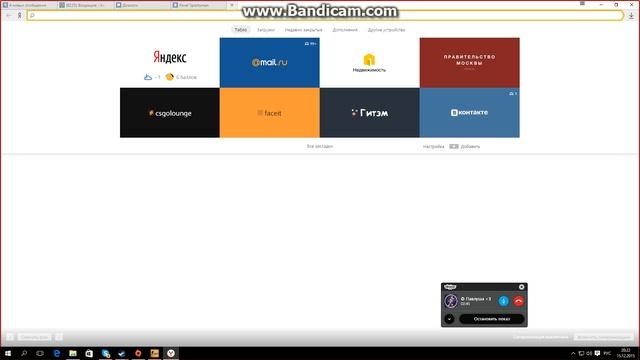Switch to the fourth browser tab
The height and width of the screenshot is (360, 640).
(199, 5)
